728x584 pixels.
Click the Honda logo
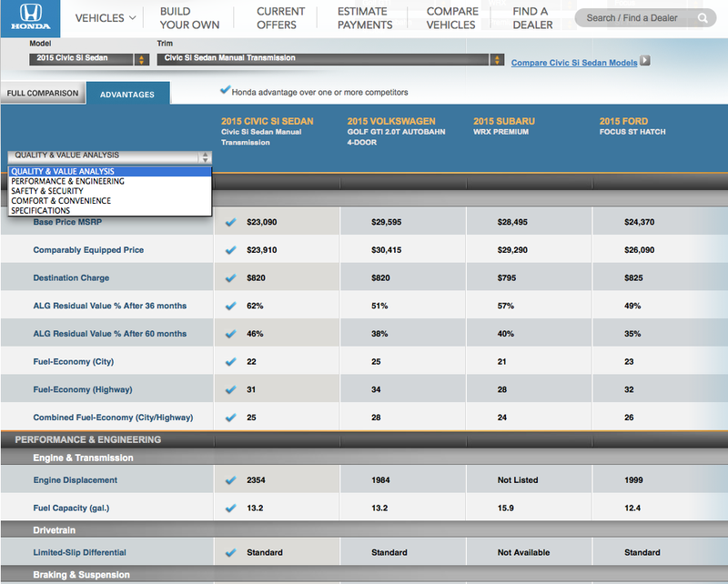[x=31, y=18]
